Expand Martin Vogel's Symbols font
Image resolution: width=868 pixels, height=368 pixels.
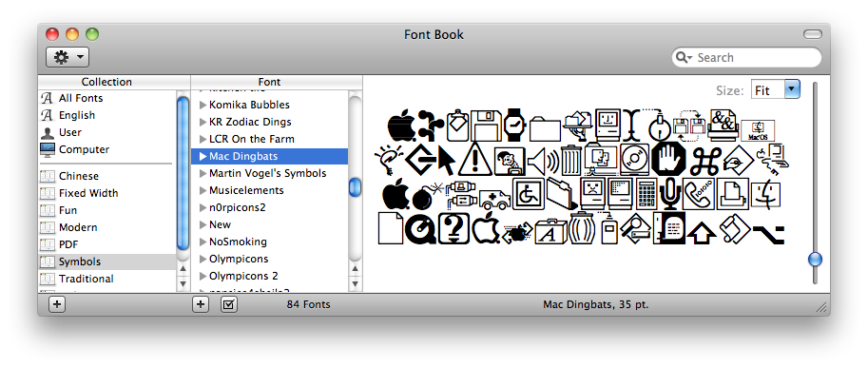coord(203,173)
